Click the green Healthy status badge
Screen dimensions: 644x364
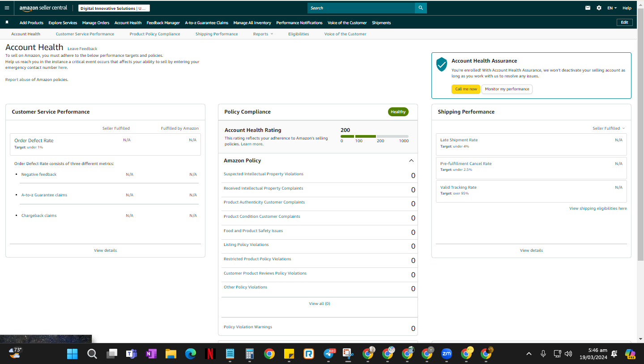[398, 112]
